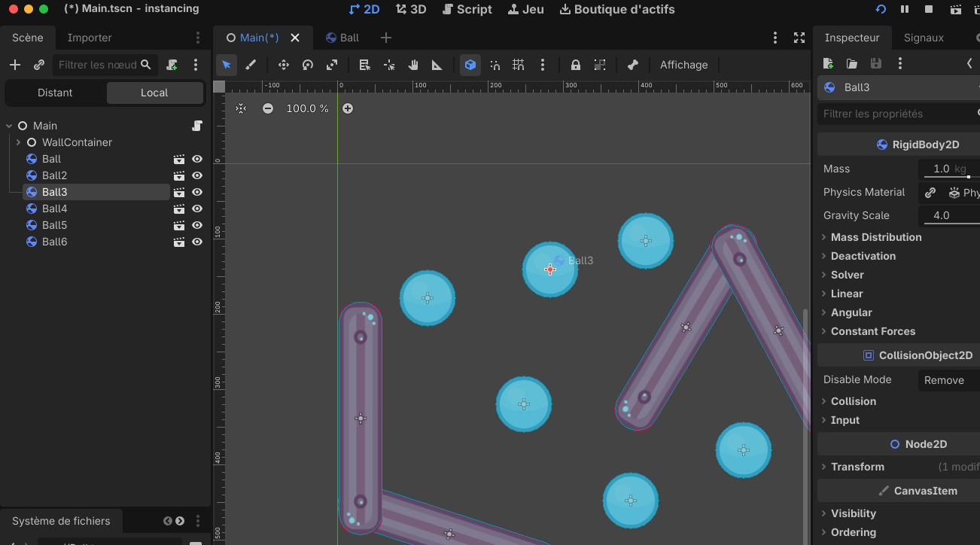This screenshot has width=980, height=545.
Task: Open the Disable Mode dropdown showing Remove
Action: [949, 380]
